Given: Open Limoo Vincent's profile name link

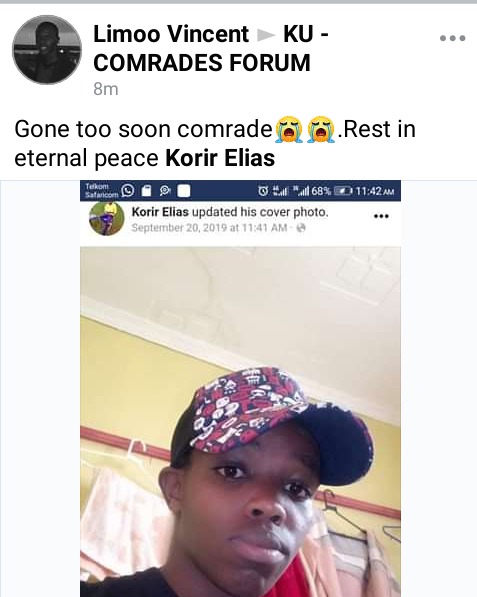Looking at the screenshot, I should pyautogui.click(x=171, y=34).
